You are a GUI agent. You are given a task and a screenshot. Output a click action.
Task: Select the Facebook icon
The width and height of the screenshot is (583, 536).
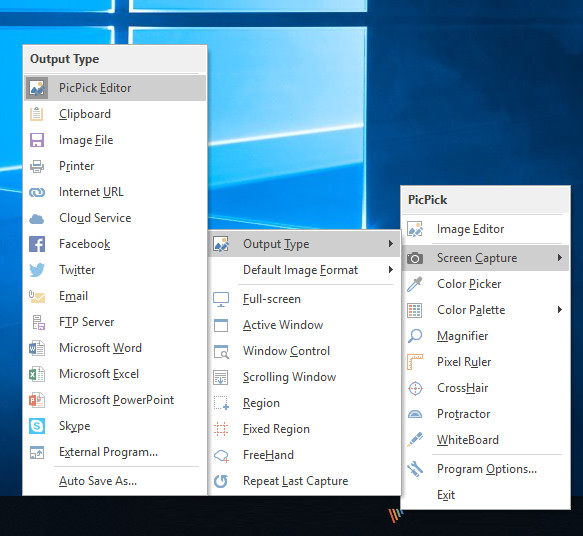[37, 244]
